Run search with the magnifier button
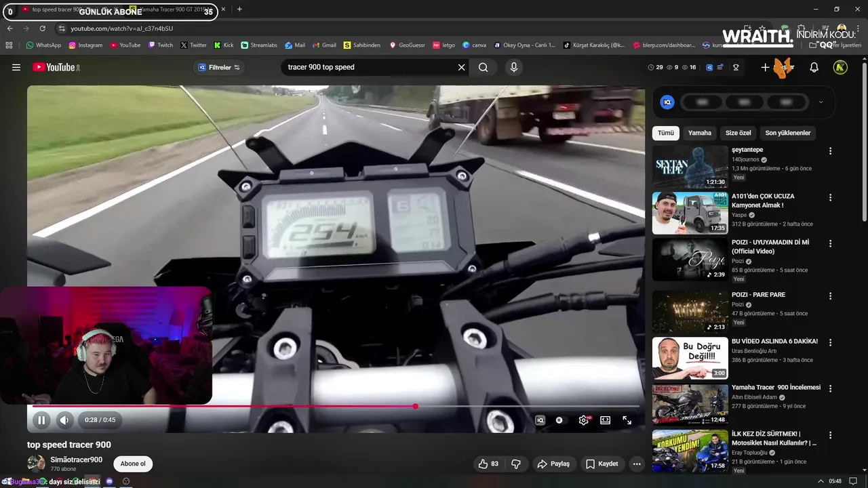The image size is (868, 488). click(x=483, y=67)
